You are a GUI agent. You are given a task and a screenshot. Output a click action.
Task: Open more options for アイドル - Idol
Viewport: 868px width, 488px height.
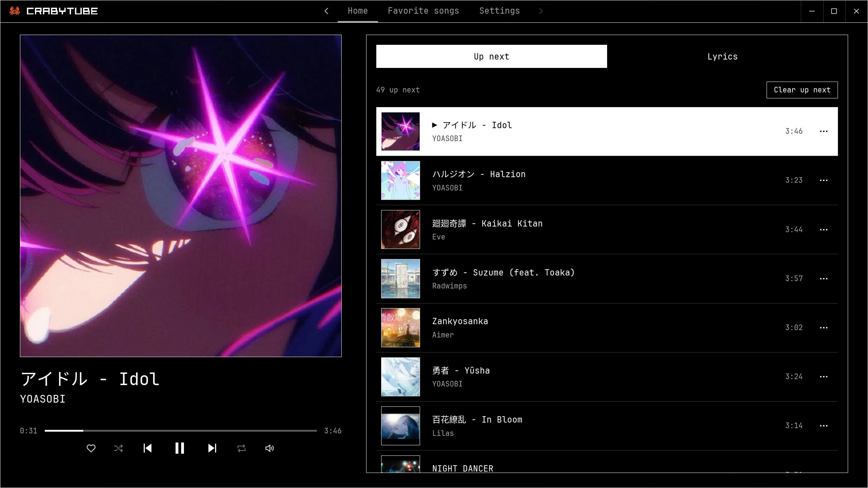click(824, 131)
